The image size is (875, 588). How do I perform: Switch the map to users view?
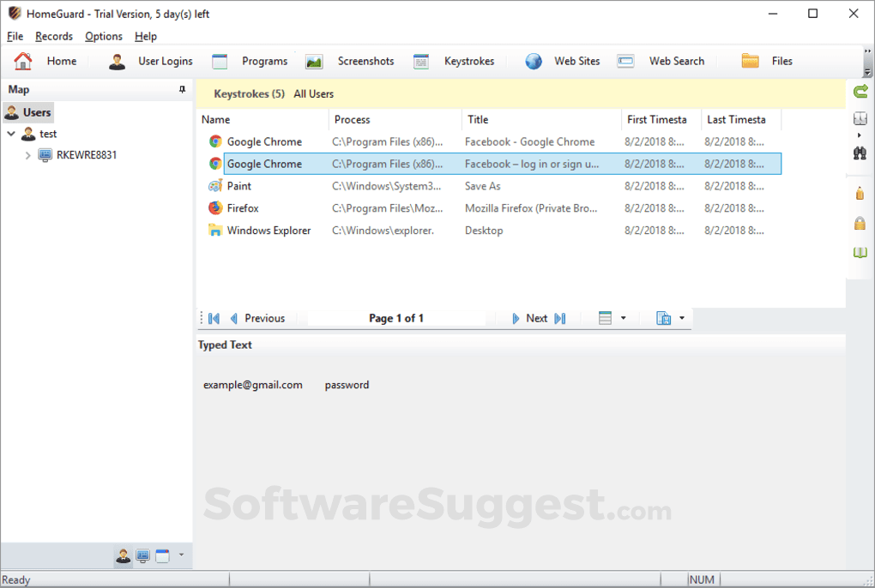click(123, 555)
